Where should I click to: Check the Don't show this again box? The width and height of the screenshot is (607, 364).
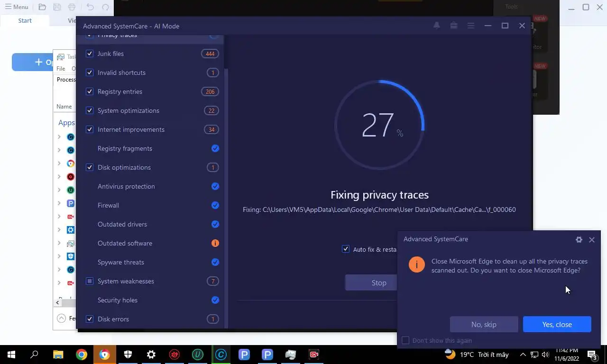[405, 340]
